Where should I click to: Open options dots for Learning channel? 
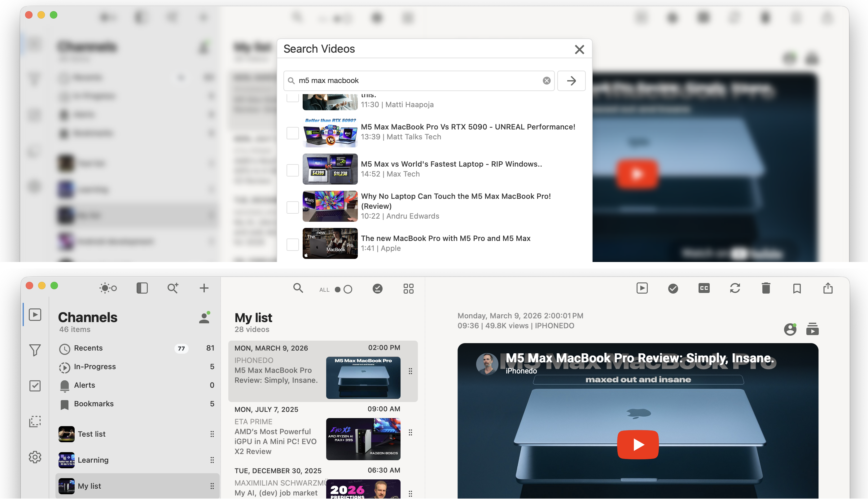(x=212, y=460)
